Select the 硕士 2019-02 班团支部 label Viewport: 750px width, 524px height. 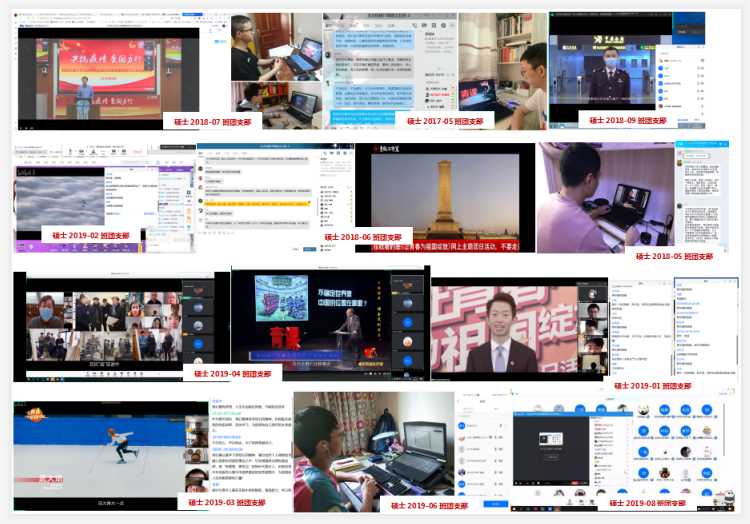tap(91, 235)
